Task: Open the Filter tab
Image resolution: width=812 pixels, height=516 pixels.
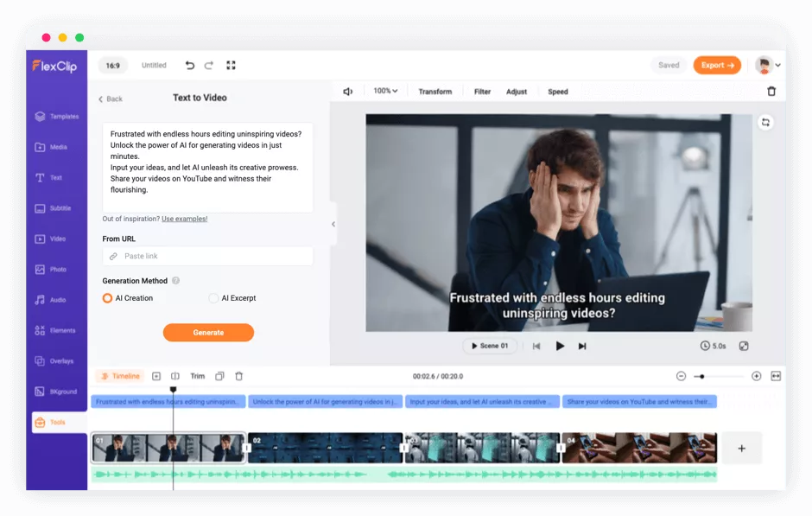Action: pos(482,92)
